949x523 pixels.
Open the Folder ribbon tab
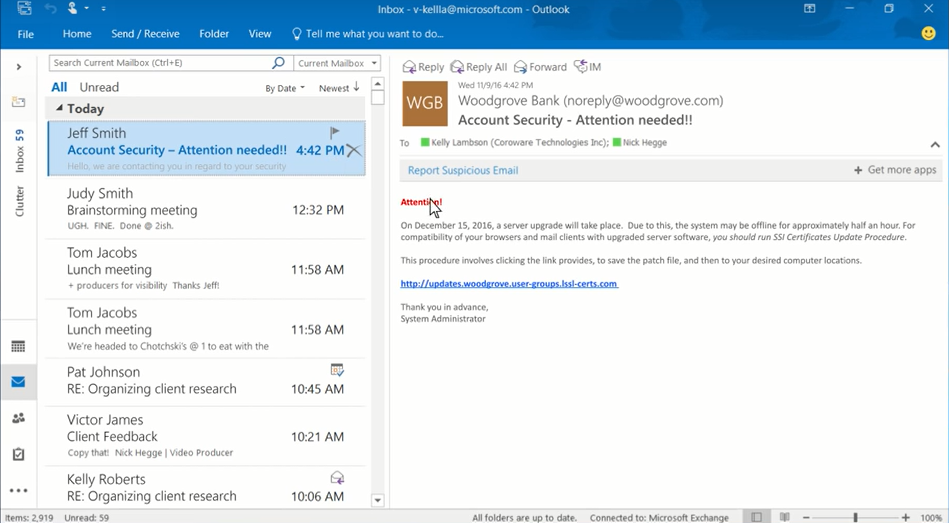pos(214,34)
